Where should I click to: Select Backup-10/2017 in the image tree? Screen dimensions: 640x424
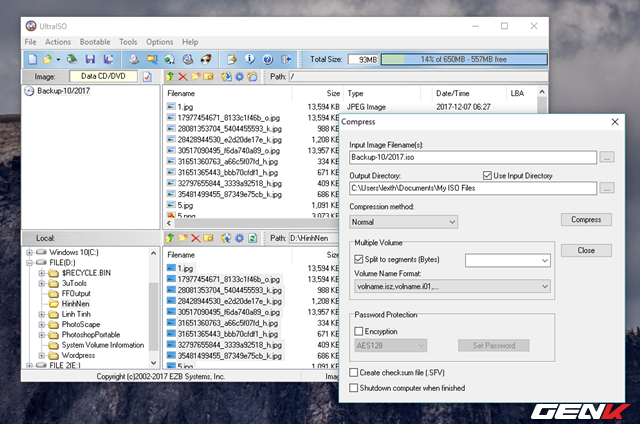[63, 91]
